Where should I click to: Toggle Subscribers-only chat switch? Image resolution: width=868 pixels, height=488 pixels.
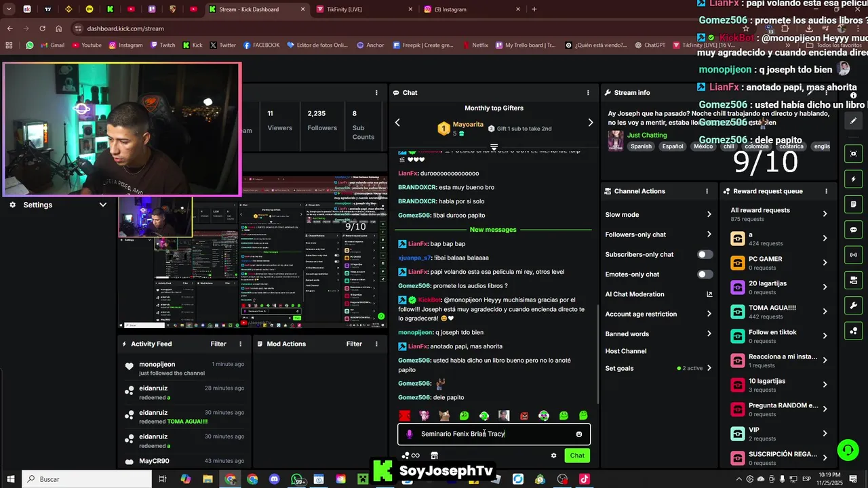[x=705, y=255]
